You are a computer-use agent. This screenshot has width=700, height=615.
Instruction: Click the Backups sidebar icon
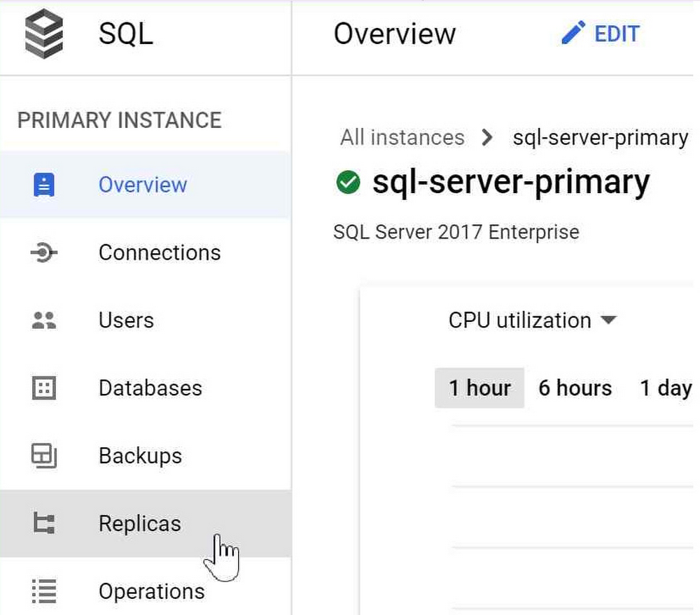(x=43, y=455)
